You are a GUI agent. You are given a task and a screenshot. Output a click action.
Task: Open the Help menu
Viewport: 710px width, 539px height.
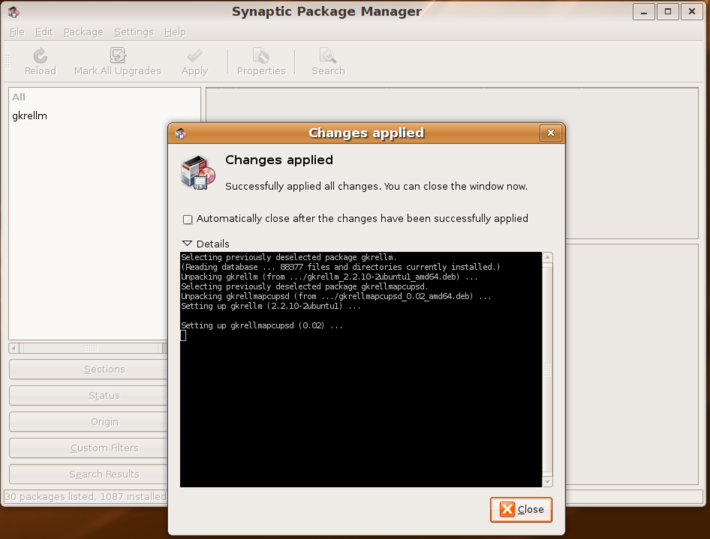175,32
